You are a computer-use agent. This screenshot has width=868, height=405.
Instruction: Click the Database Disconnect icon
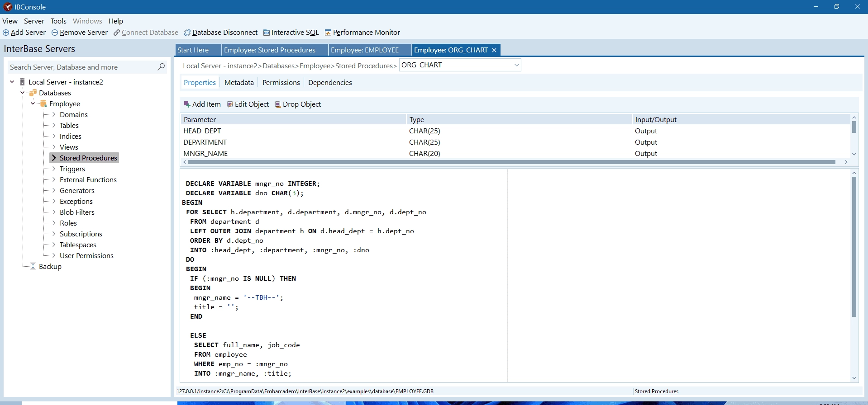(x=187, y=33)
